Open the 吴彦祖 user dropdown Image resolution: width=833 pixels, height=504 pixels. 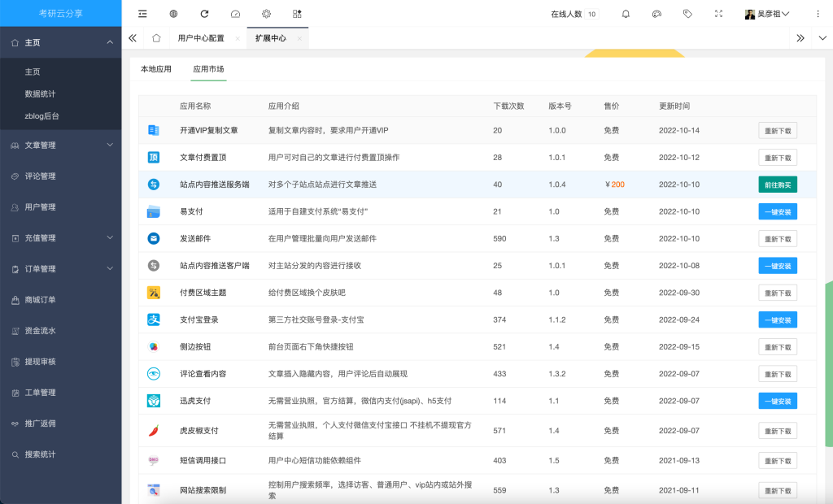tap(767, 14)
